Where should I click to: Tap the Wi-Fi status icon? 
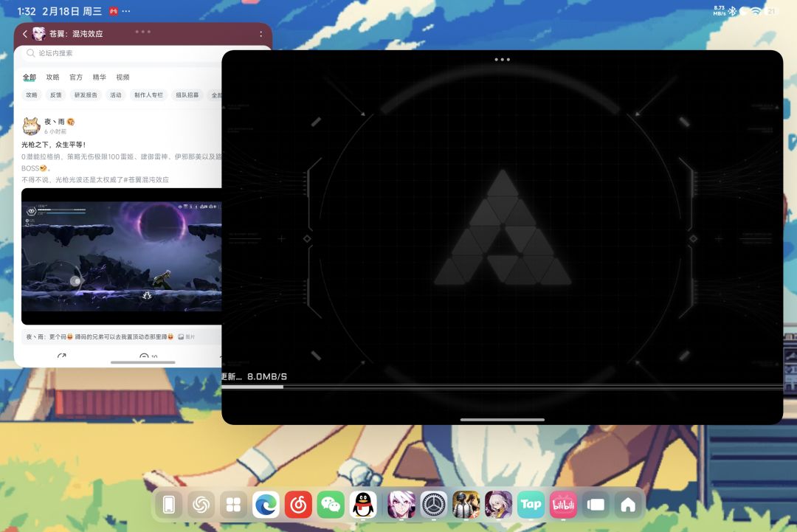pos(756,10)
